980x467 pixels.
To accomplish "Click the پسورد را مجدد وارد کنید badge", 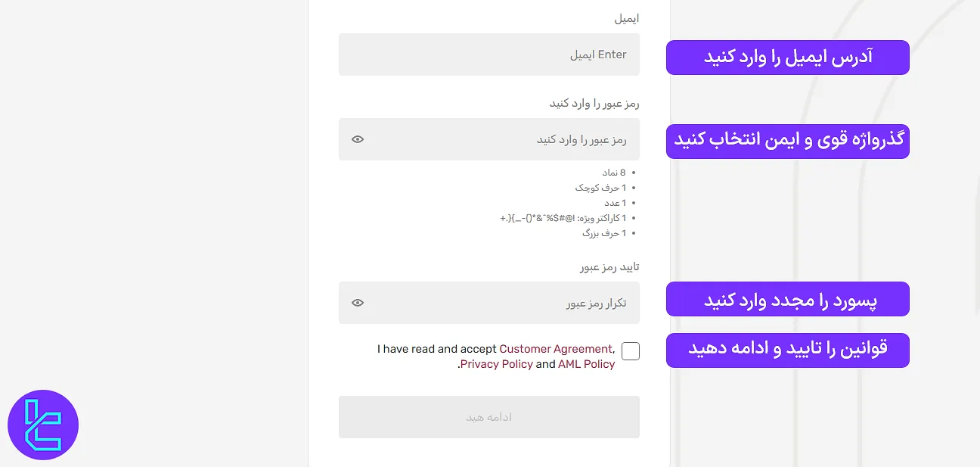I will click(787, 299).
